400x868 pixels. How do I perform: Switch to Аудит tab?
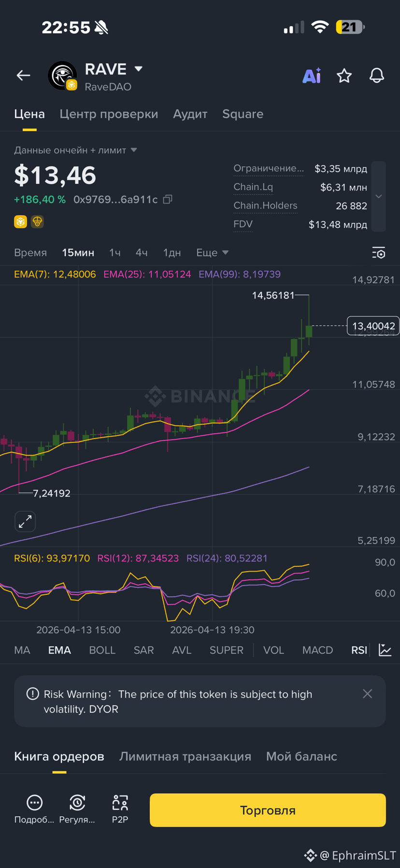(x=190, y=114)
